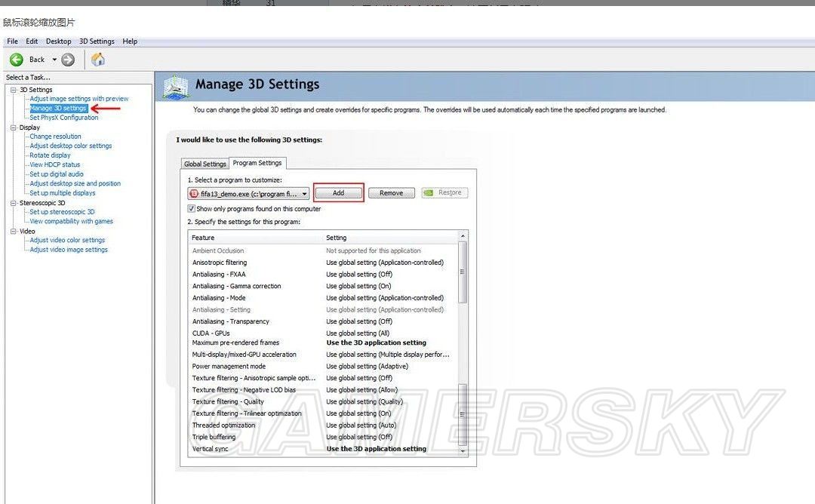Click the Remove button
Viewport: 815px width, 504px height.
pyautogui.click(x=392, y=192)
